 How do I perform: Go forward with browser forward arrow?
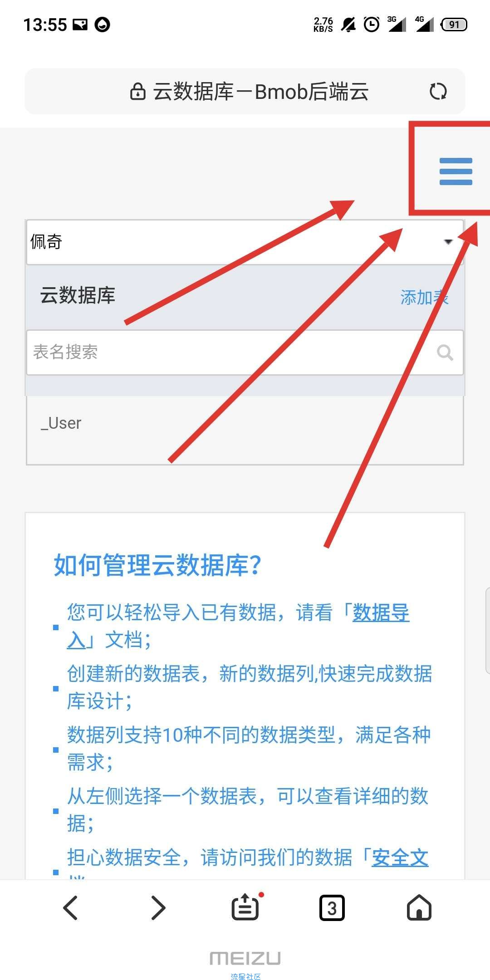158,907
